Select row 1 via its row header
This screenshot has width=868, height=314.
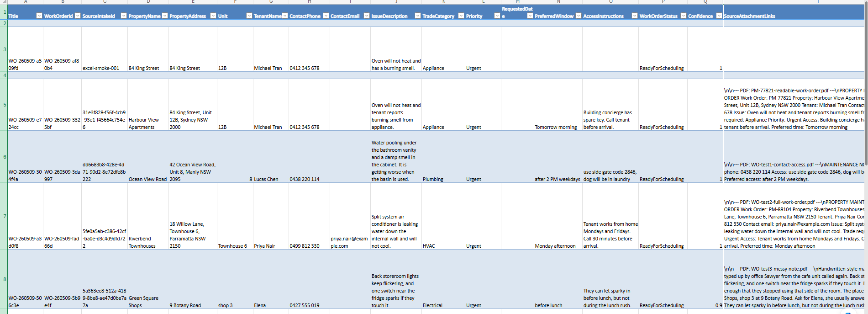[4, 12]
